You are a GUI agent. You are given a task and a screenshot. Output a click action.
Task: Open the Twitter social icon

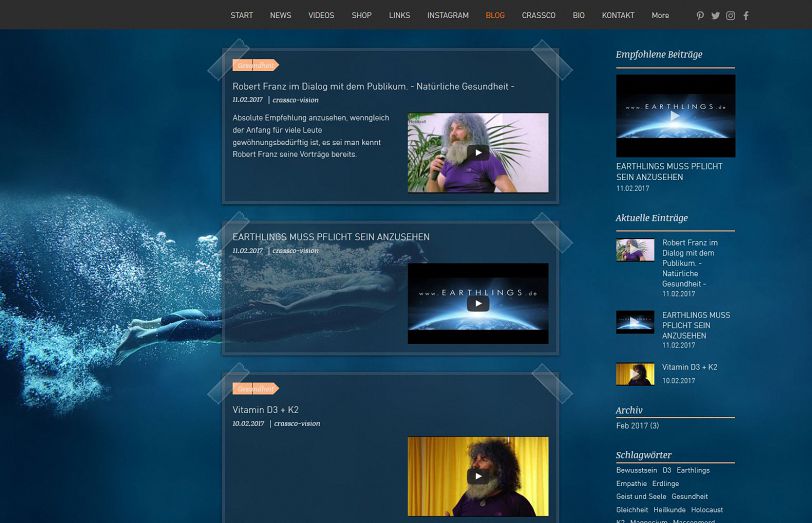716,16
